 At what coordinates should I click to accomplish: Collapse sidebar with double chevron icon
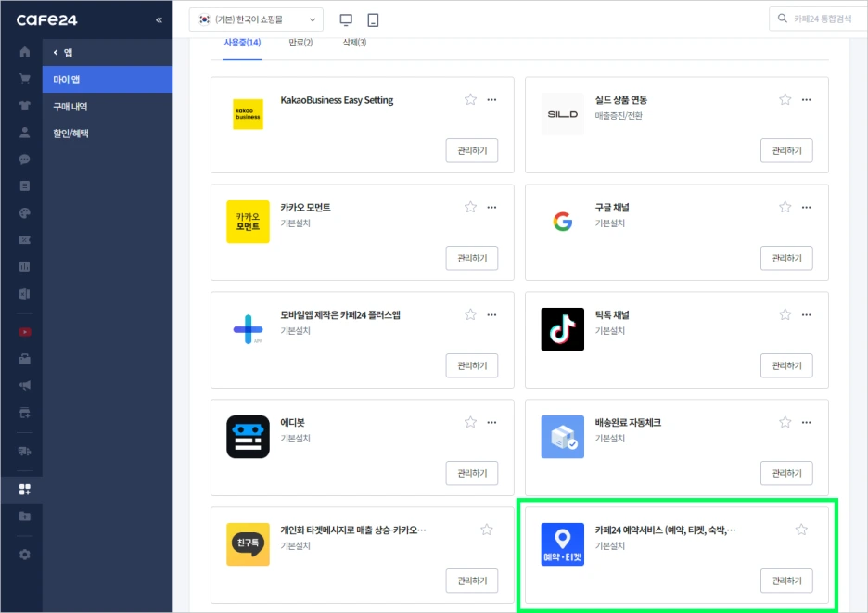159,19
